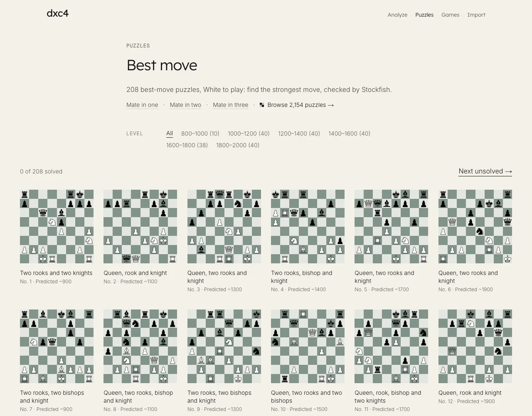Open Mate in one puzzles
This screenshot has width=532, height=416.
coord(142,105)
